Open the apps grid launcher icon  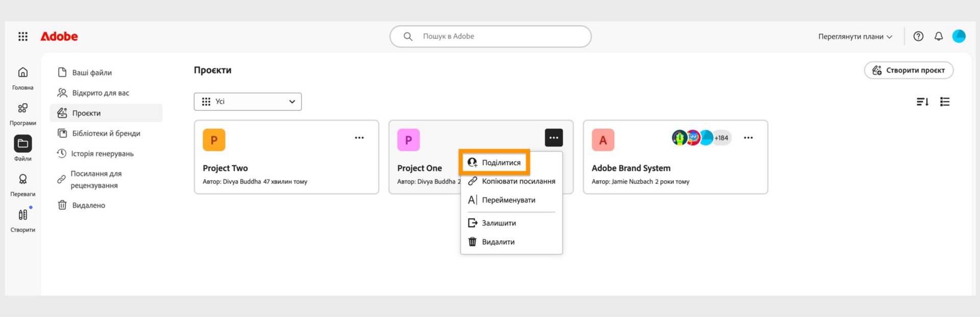coord(23,36)
